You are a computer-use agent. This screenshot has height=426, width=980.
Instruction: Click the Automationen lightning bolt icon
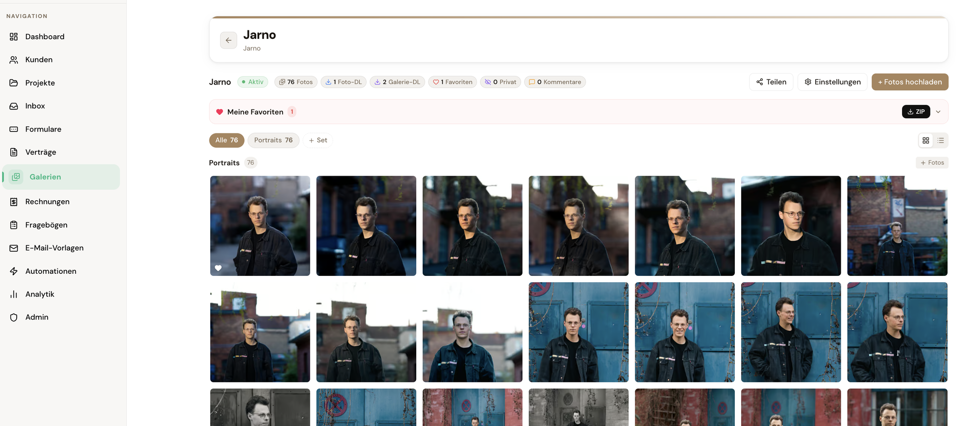pos(14,271)
